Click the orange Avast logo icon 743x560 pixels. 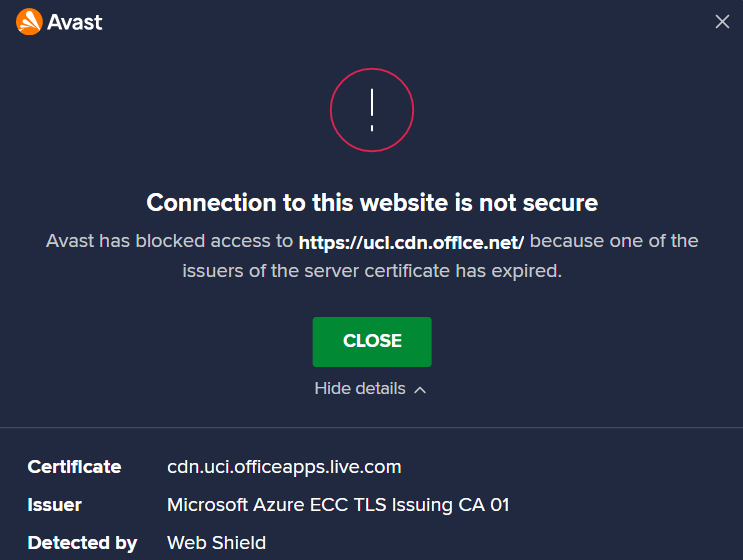[29, 22]
